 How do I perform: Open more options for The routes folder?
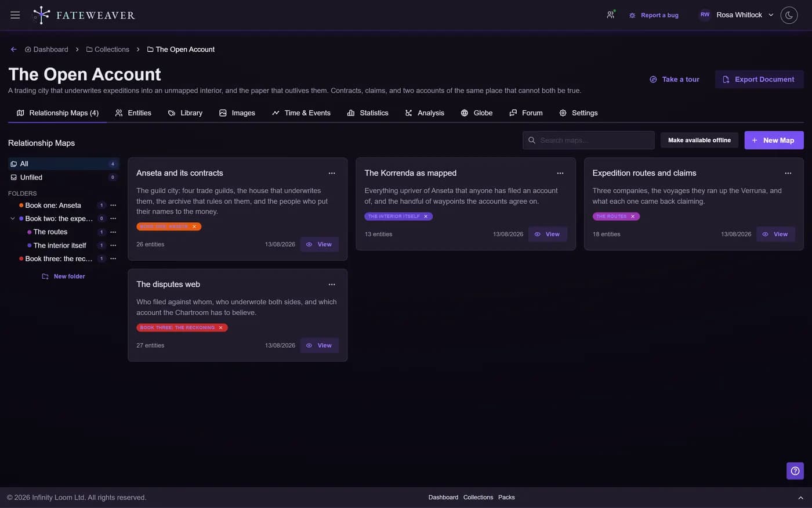(113, 232)
